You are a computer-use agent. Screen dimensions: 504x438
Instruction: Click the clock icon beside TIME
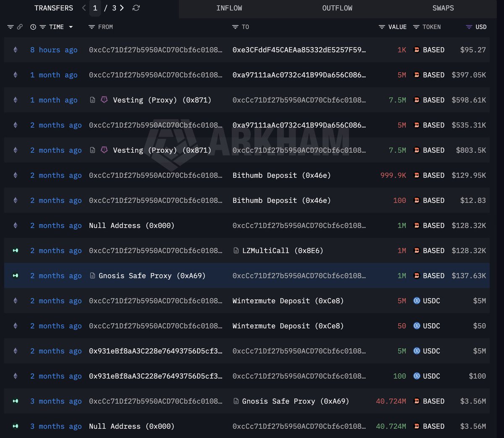[33, 27]
